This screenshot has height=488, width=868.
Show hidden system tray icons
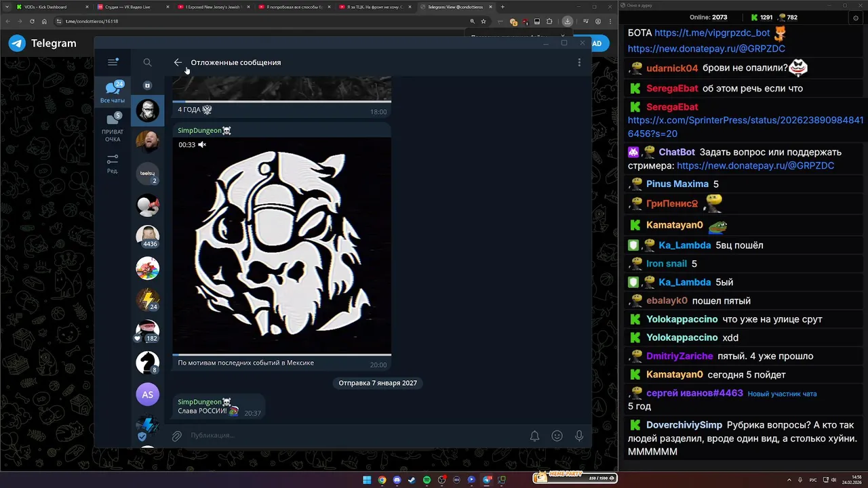click(789, 480)
